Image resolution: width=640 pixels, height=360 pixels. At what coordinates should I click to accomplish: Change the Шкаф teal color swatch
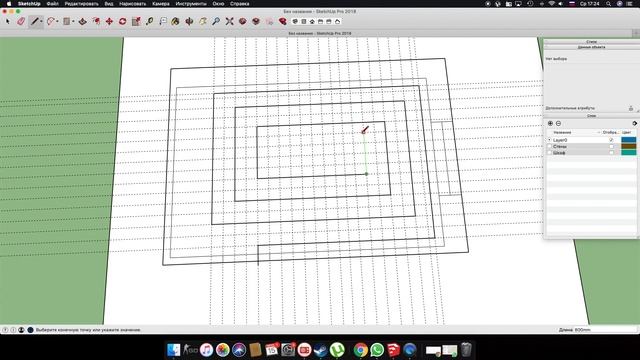[x=629, y=153]
